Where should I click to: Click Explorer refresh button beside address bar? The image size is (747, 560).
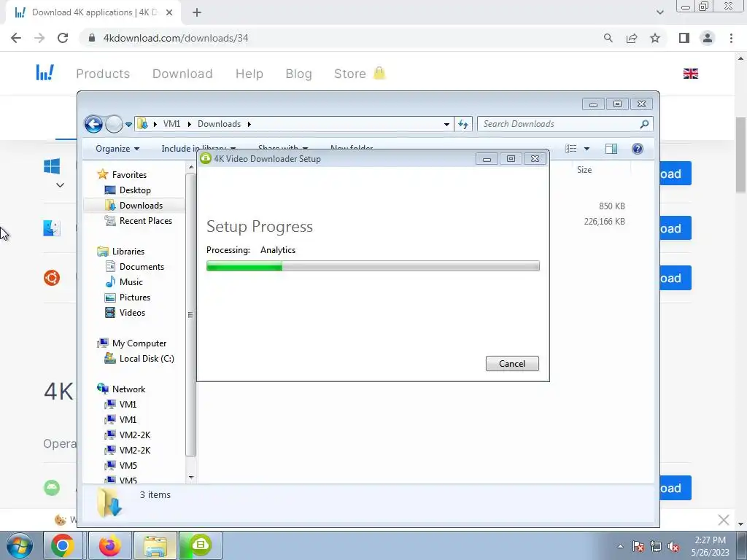463,124
